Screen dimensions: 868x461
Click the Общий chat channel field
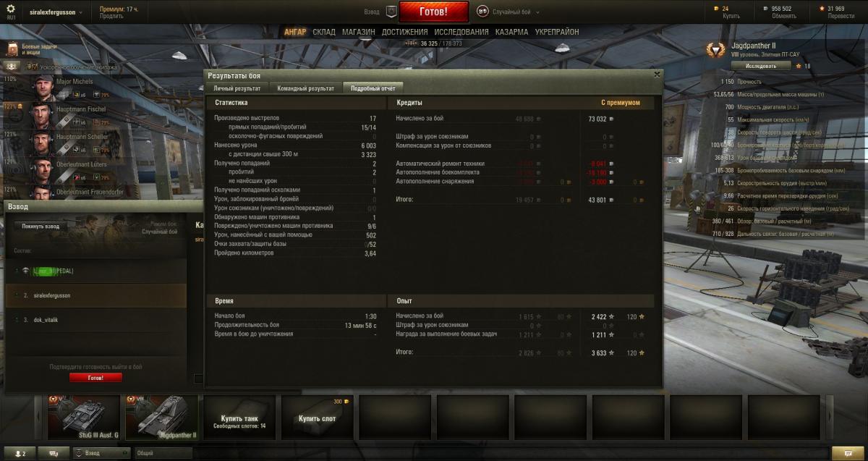(163, 453)
